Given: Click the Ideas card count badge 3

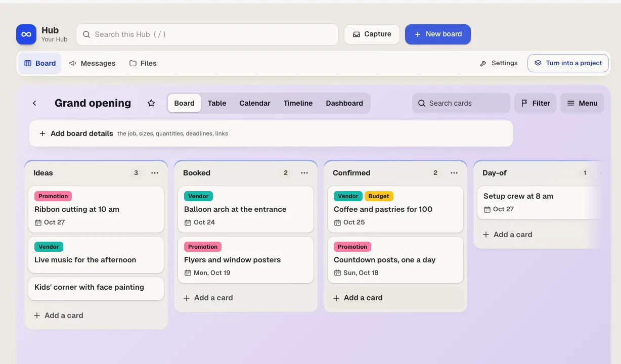Looking at the screenshot, I should click(136, 173).
